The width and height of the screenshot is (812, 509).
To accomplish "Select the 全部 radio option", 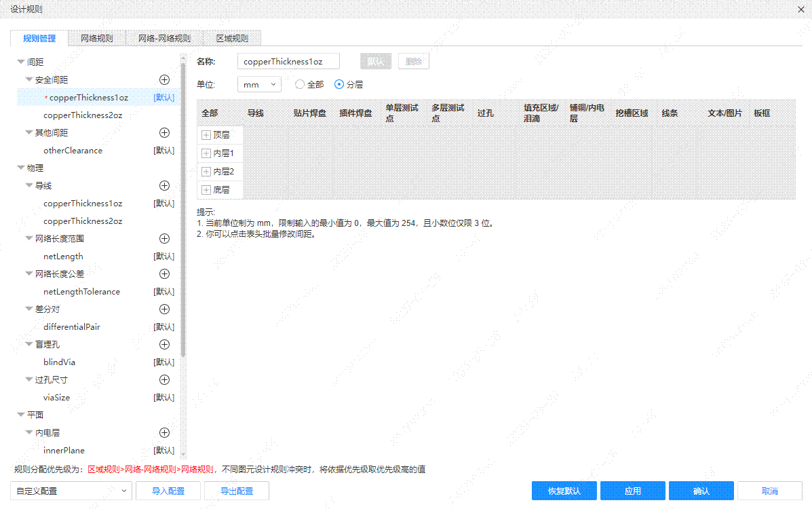I will pos(299,84).
